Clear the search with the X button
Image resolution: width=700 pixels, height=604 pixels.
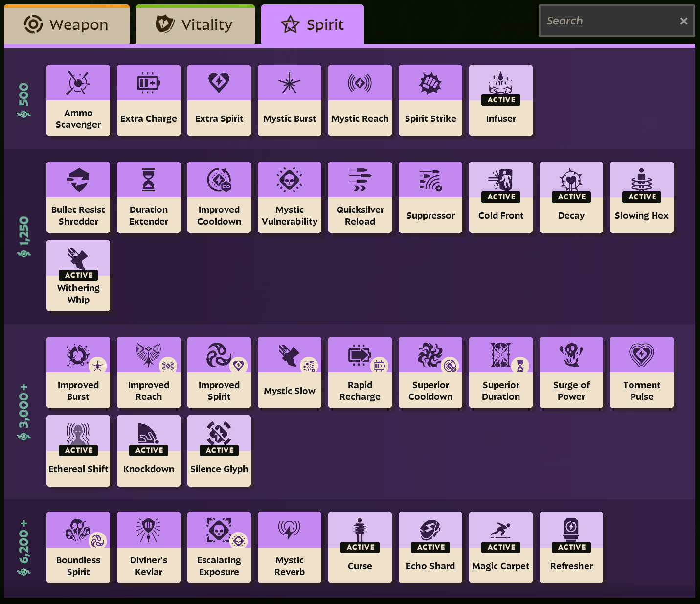tap(683, 21)
